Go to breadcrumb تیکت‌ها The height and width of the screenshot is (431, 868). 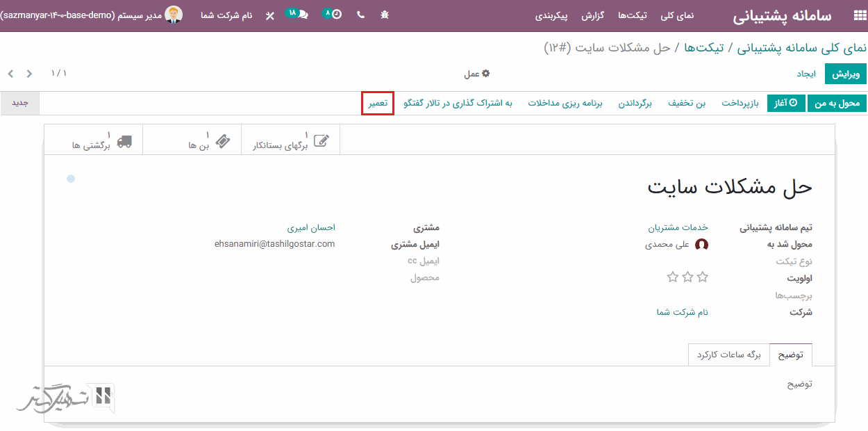tap(704, 48)
